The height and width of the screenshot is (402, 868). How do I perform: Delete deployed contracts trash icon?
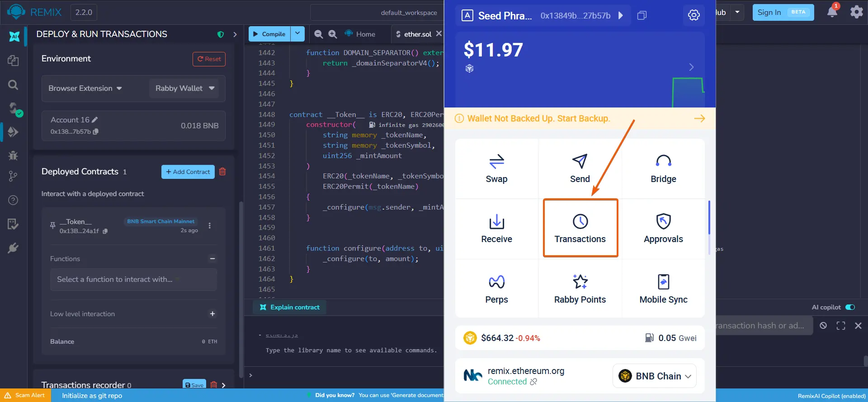pyautogui.click(x=222, y=172)
